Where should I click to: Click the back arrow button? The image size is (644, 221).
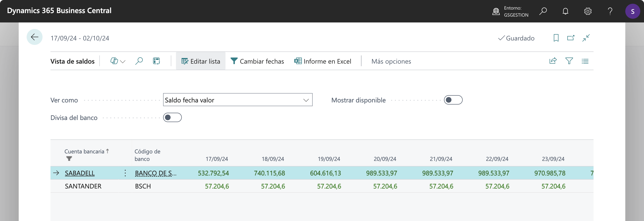tap(35, 37)
